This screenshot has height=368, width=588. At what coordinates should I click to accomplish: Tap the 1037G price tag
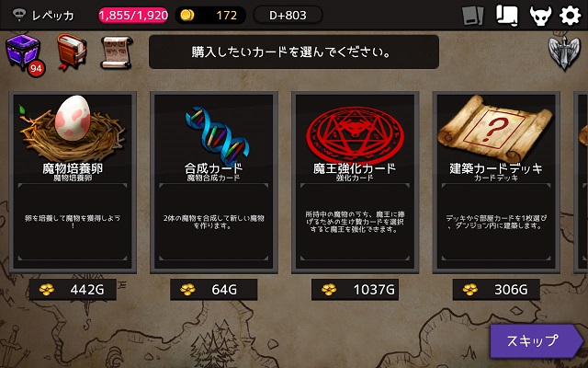click(x=356, y=290)
